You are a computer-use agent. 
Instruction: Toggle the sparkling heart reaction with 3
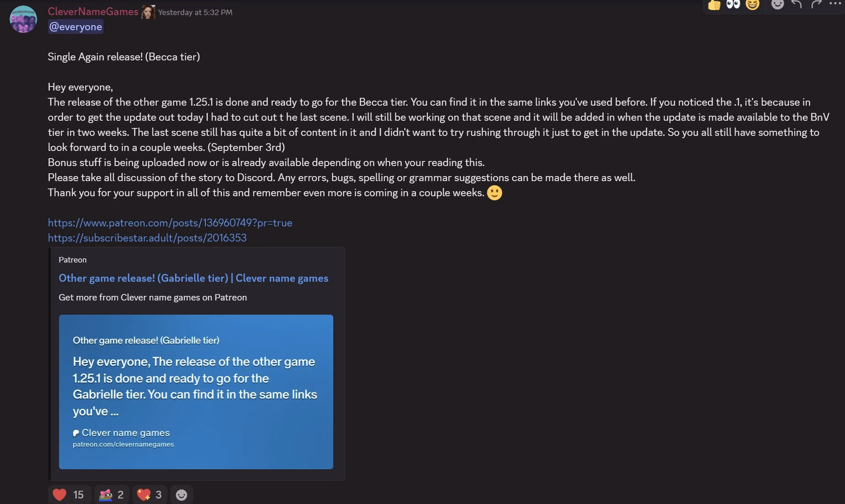[150, 494]
